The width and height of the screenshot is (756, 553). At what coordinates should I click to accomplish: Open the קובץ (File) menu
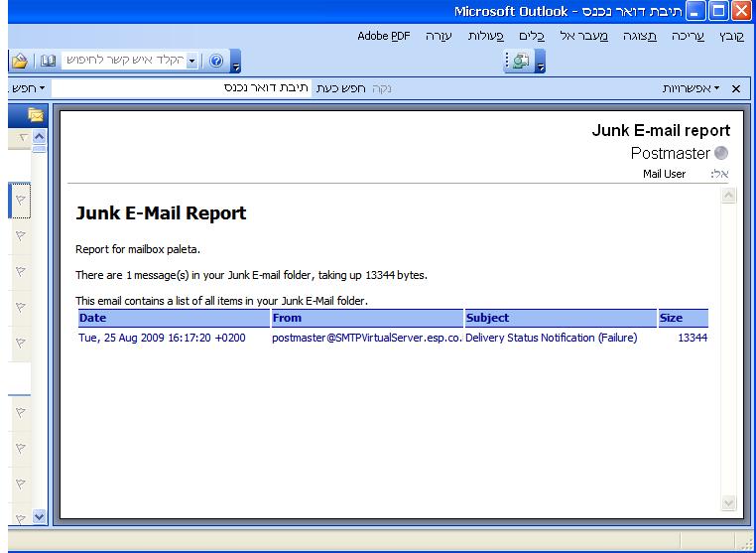click(x=731, y=36)
